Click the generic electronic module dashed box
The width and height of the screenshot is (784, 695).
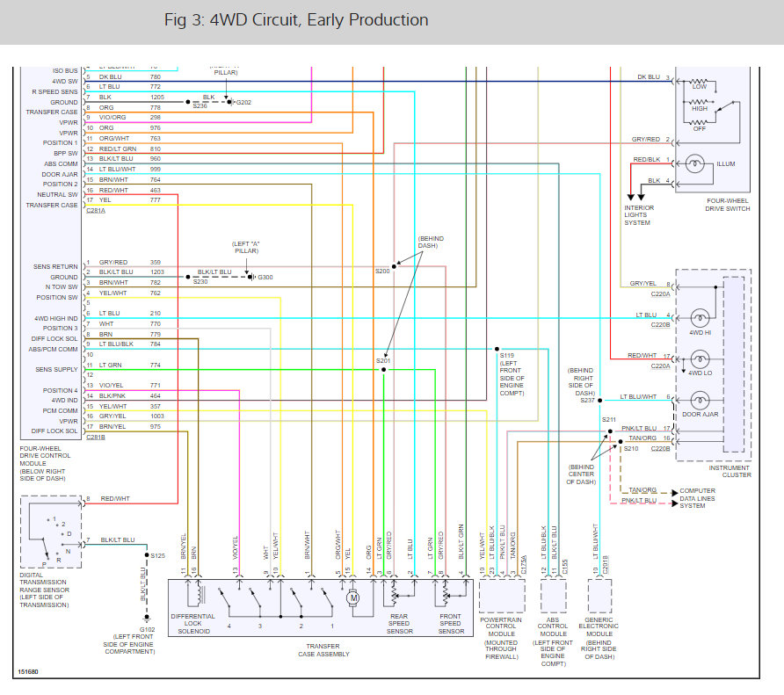pos(599,596)
